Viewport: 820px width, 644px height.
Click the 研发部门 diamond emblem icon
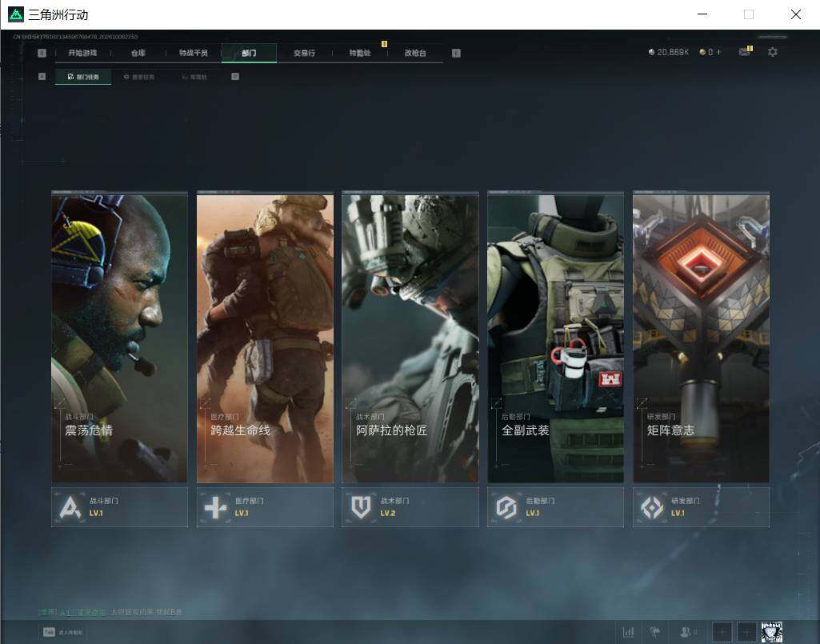pyautogui.click(x=652, y=507)
